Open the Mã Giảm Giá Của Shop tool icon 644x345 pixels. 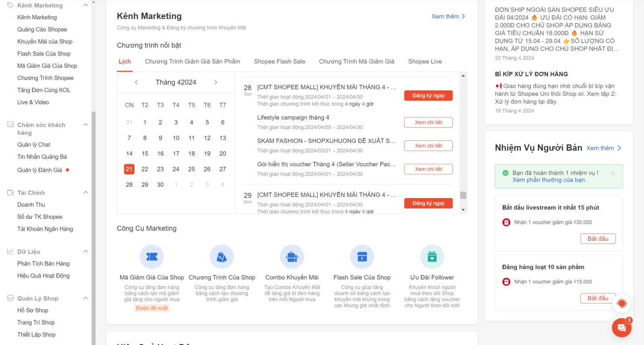click(152, 256)
